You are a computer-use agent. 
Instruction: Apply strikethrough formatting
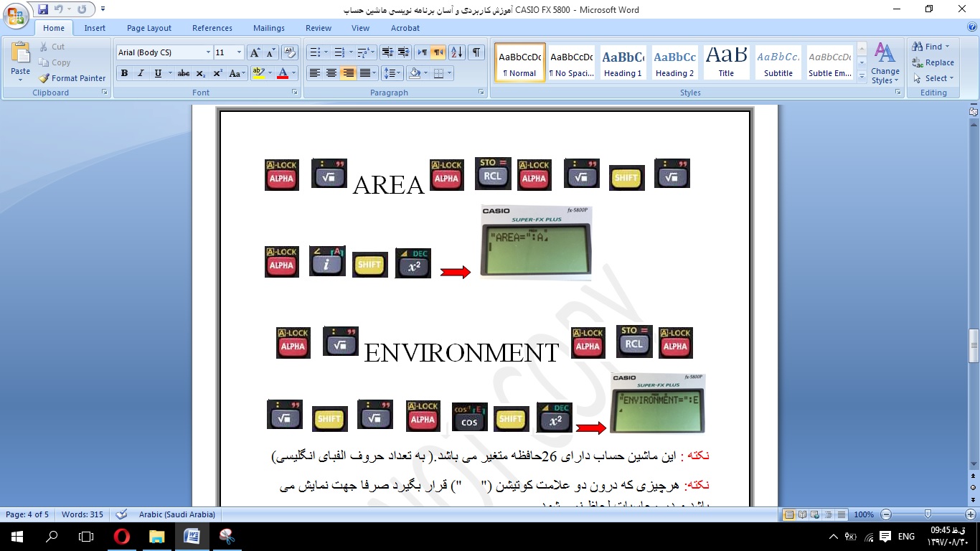click(184, 73)
